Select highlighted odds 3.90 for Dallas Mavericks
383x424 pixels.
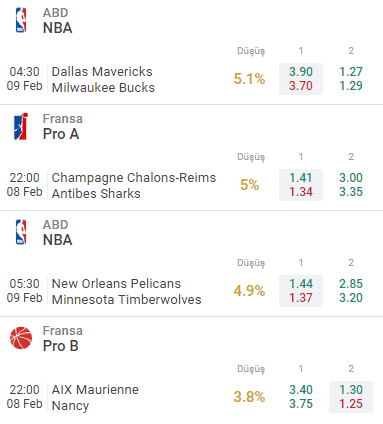coord(301,79)
